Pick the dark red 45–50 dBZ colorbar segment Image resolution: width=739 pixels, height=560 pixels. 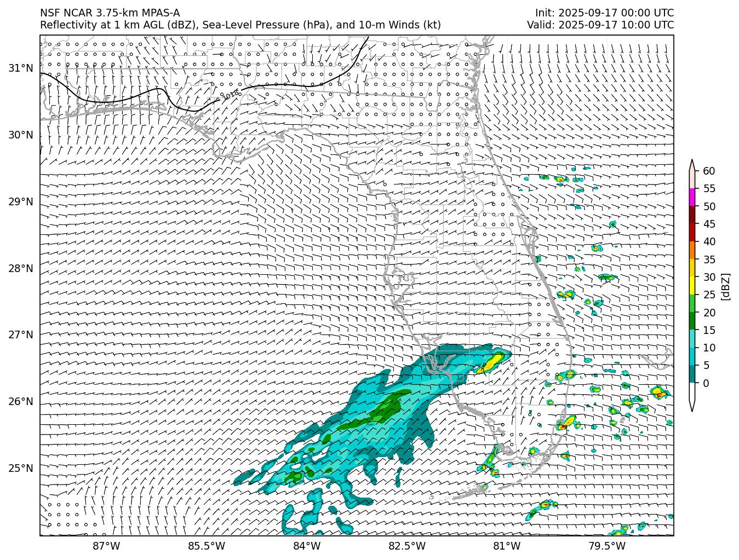[x=692, y=215]
